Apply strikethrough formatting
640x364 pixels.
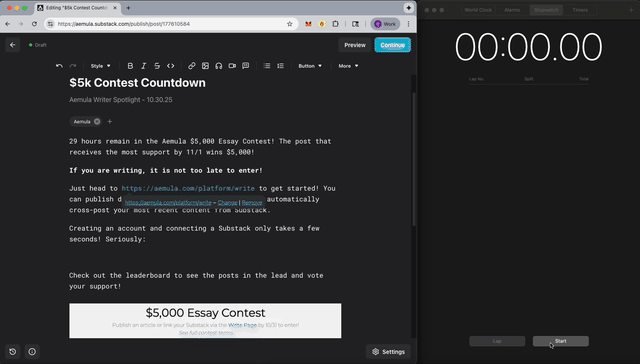(x=157, y=66)
